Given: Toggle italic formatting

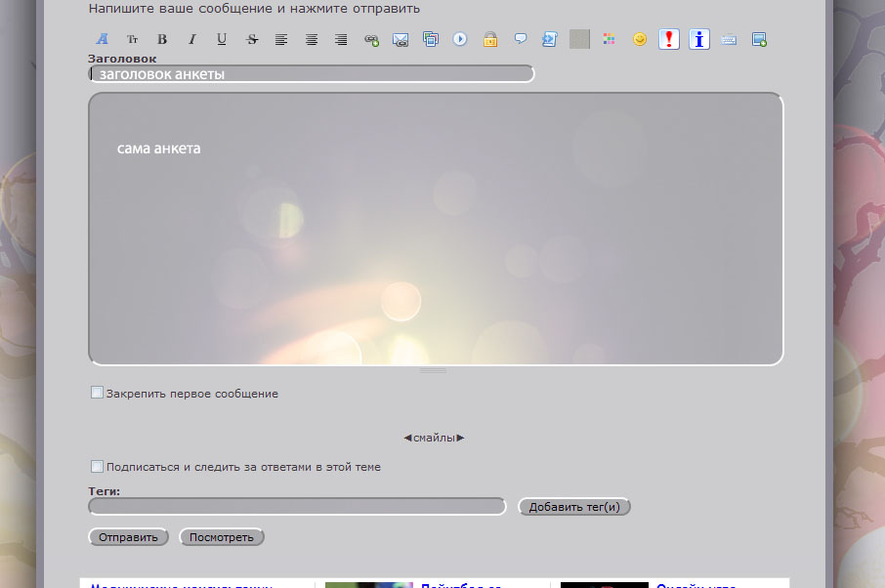Looking at the screenshot, I should click(x=191, y=39).
